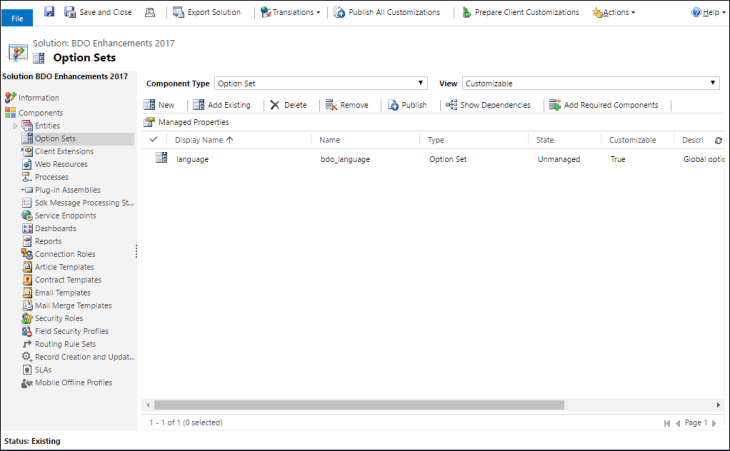The width and height of the screenshot is (730, 451).
Task: Click the print-style icon after Save and Close
Action: pos(150,12)
